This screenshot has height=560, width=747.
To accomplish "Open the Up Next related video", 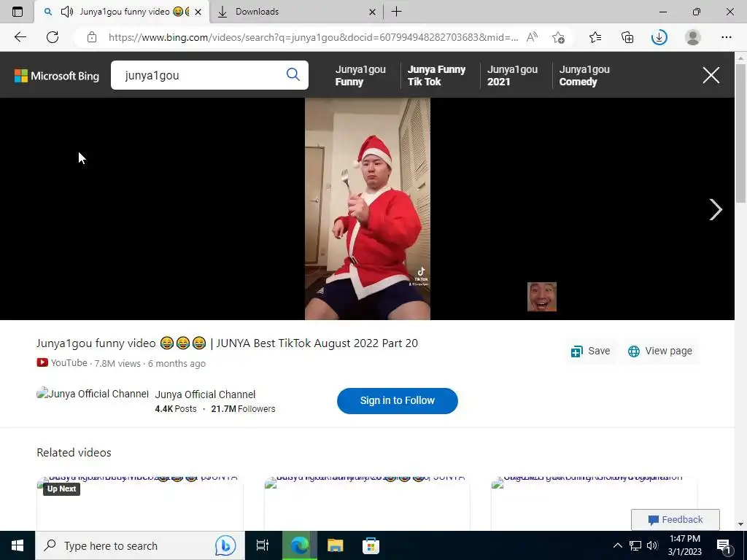I will [x=140, y=503].
